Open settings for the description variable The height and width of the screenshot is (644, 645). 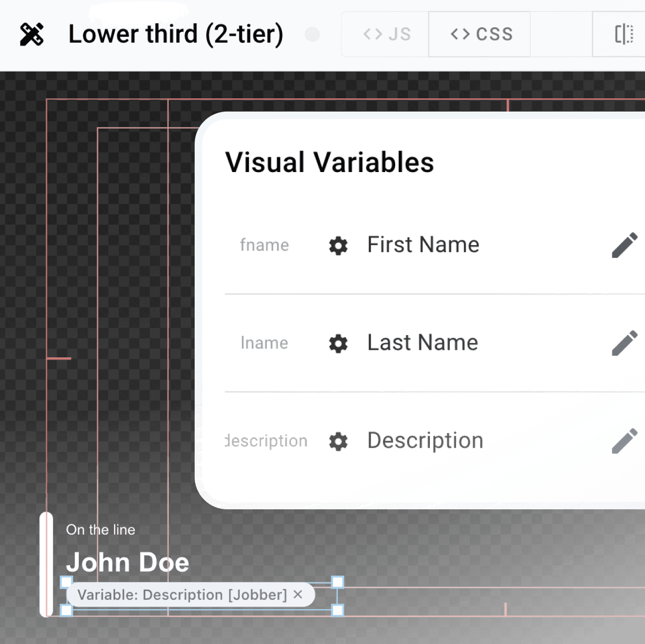point(338,441)
